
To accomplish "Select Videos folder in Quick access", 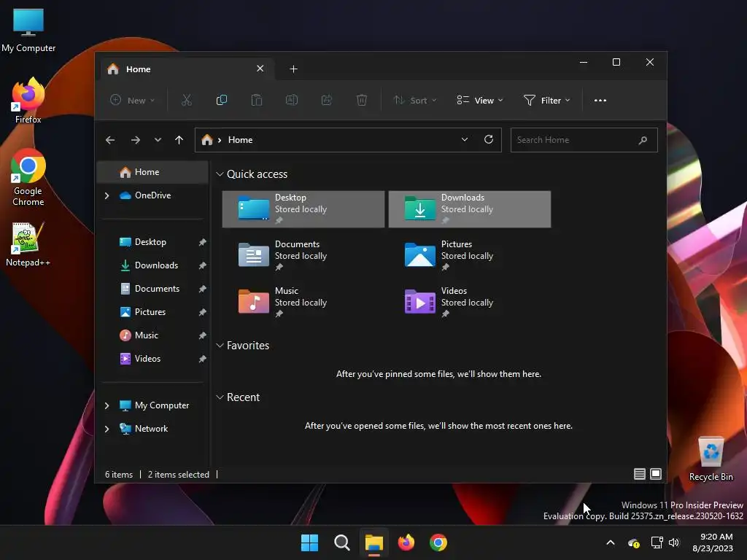I will tap(470, 303).
